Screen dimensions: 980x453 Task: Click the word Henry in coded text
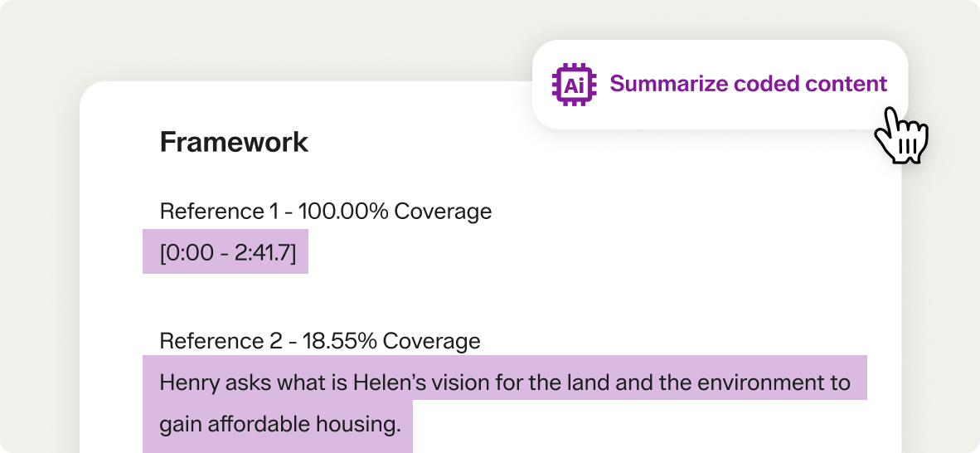[x=187, y=383]
